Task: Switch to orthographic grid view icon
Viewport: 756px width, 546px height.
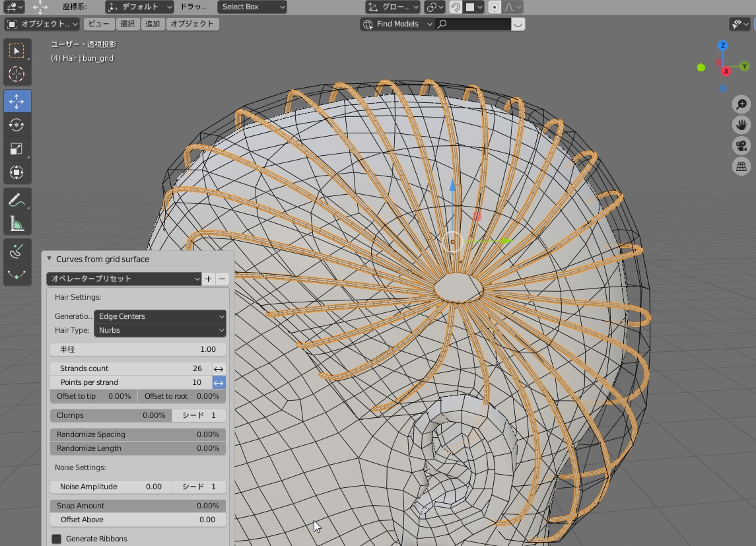Action: (741, 167)
